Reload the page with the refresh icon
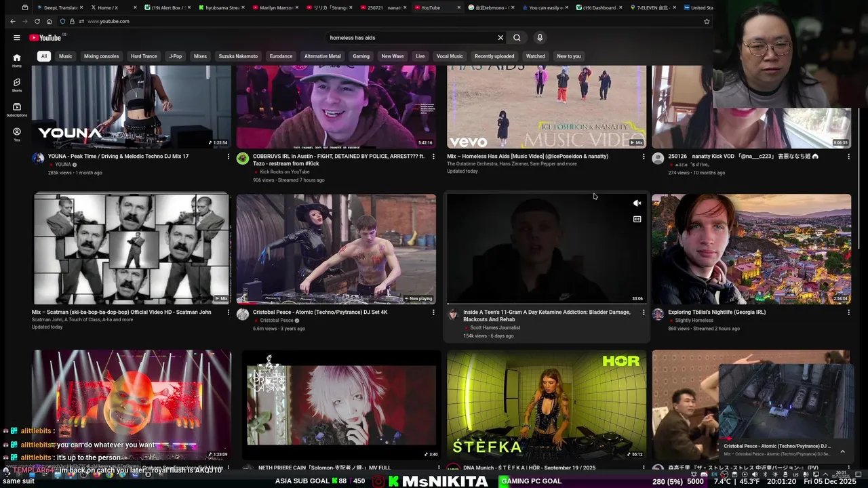This screenshot has height=488, width=868. coord(37,22)
